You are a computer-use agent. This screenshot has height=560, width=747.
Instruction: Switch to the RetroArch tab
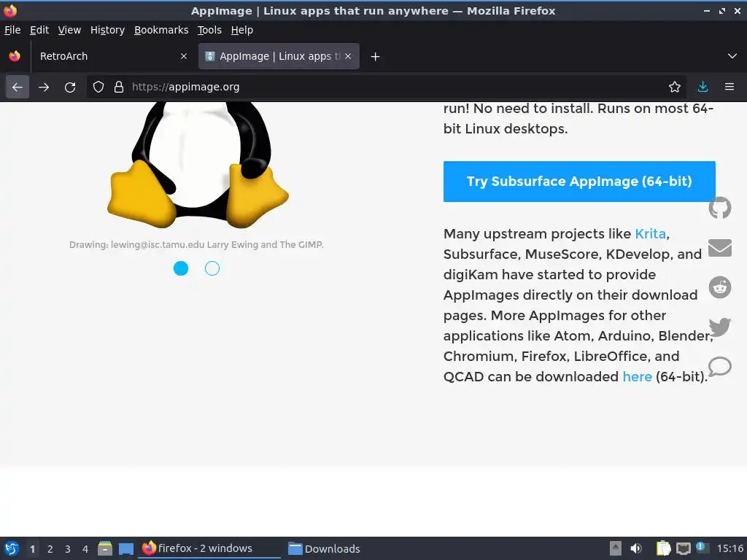tap(113, 56)
